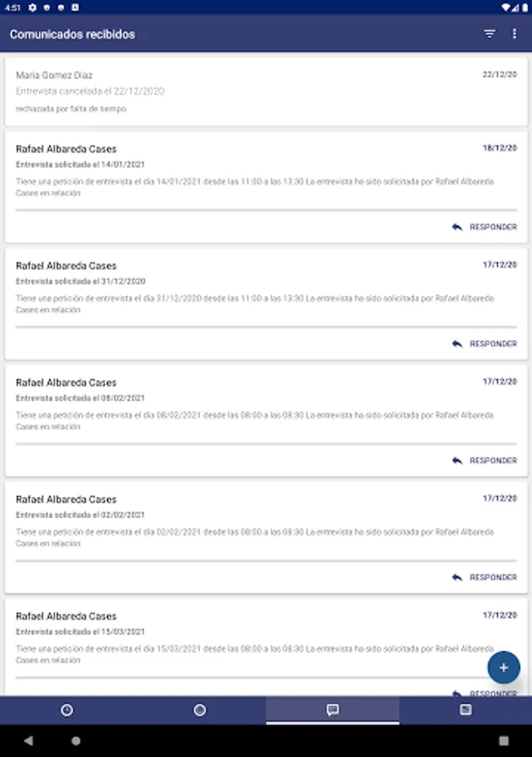Viewport: 532px width, 757px height.
Task: Tap the Android back navigation button
Action: tap(29, 741)
